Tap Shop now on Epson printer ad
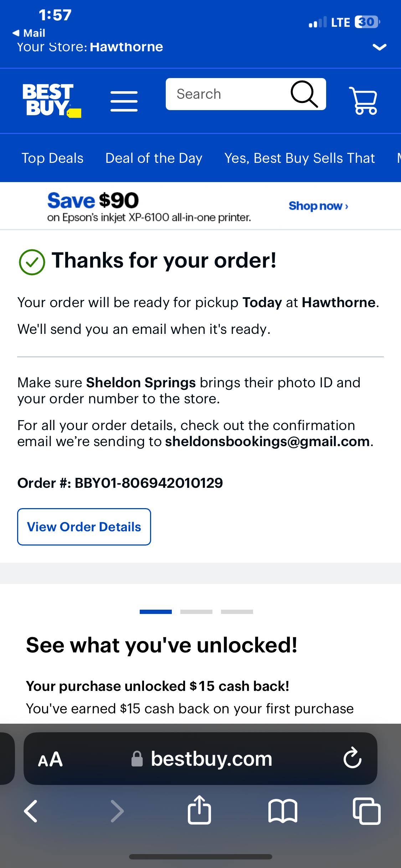This screenshot has width=401, height=868. (318, 206)
